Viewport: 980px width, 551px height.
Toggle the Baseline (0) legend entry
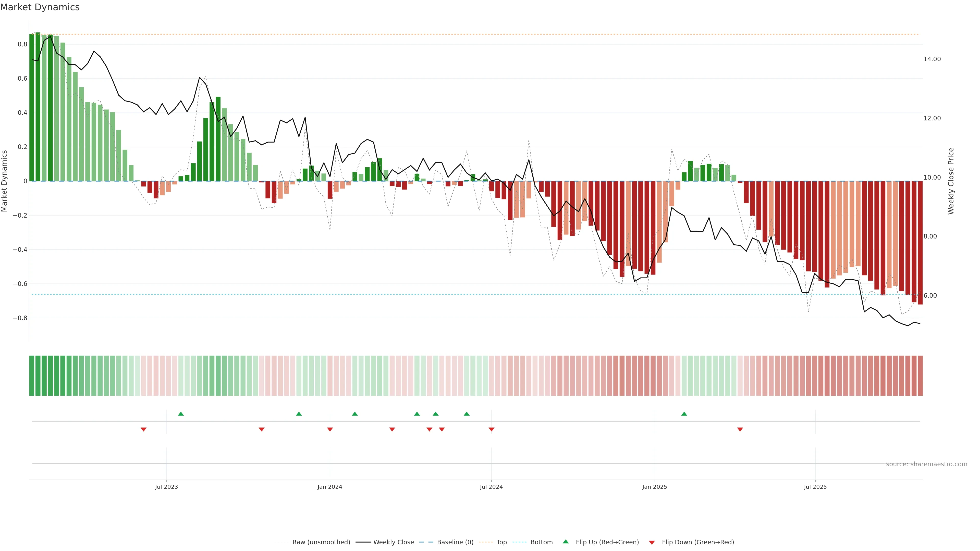coord(455,542)
